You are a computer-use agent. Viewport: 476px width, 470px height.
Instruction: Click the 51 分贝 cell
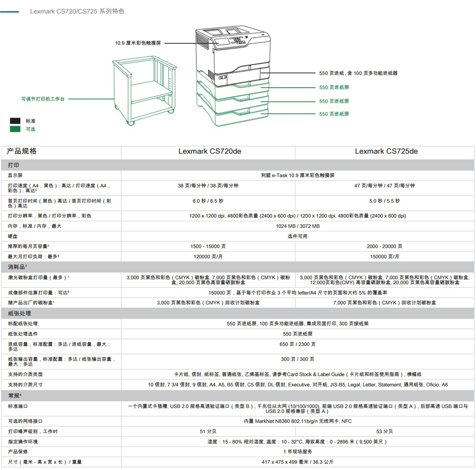(x=208, y=431)
